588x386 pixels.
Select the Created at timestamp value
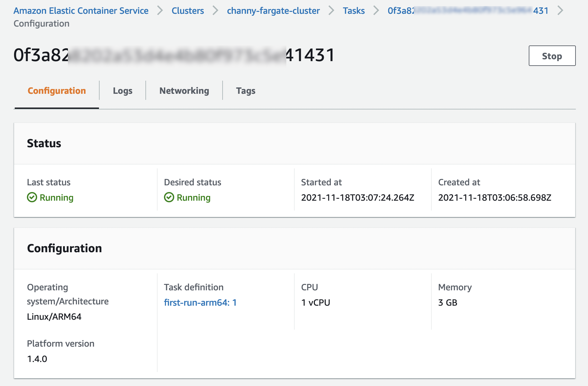pyautogui.click(x=495, y=197)
